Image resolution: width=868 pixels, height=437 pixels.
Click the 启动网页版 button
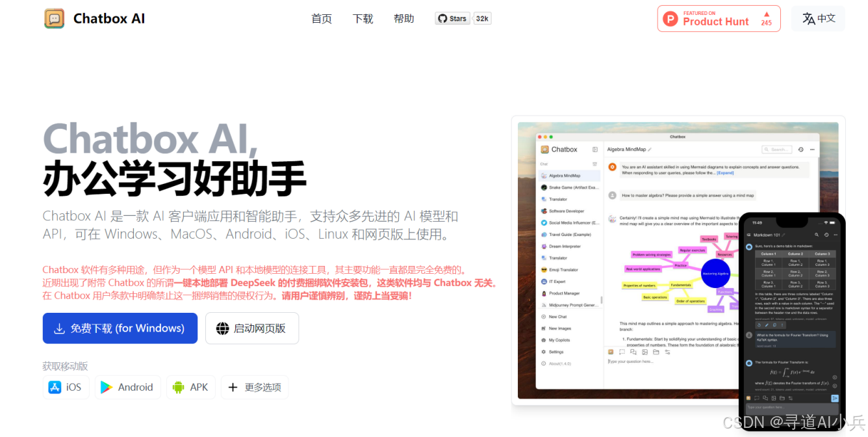(252, 328)
